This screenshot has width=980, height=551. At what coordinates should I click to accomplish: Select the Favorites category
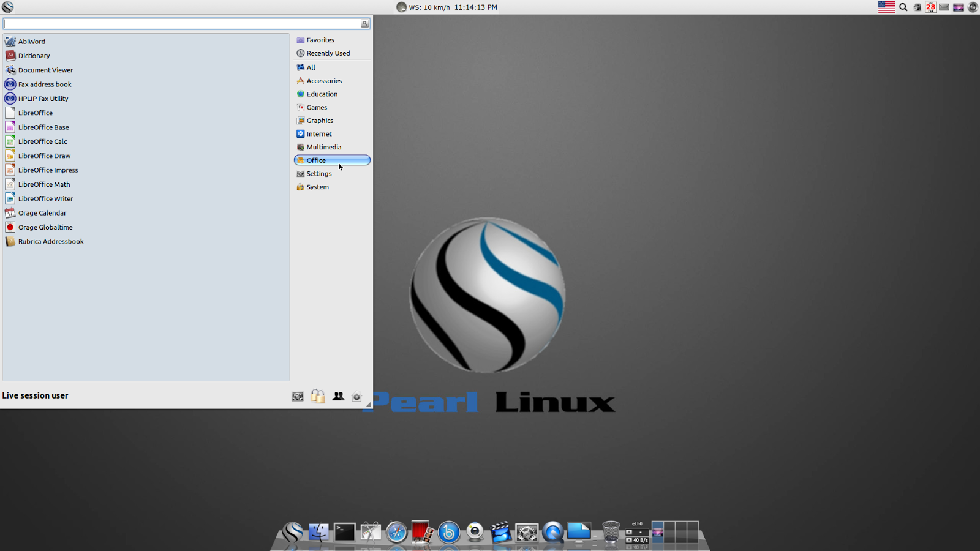pyautogui.click(x=332, y=40)
